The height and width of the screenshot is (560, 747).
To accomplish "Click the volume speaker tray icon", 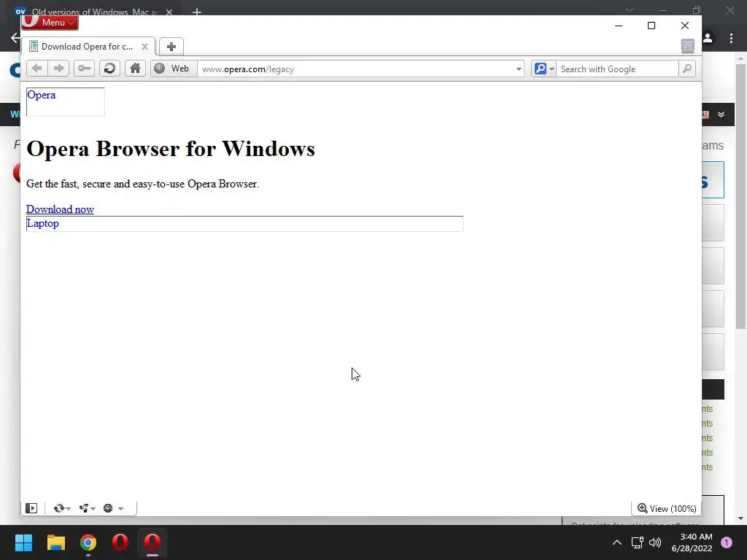I will coord(655,542).
